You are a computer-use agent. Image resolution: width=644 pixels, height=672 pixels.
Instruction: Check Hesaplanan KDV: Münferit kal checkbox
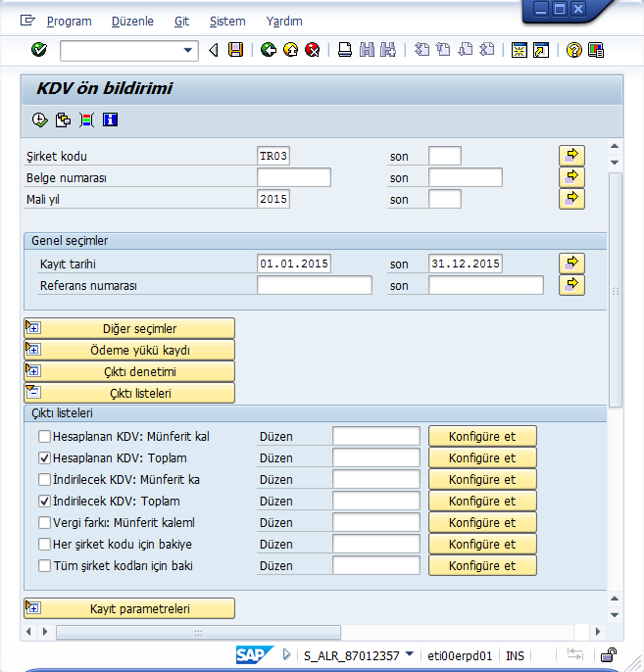pos(44,436)
